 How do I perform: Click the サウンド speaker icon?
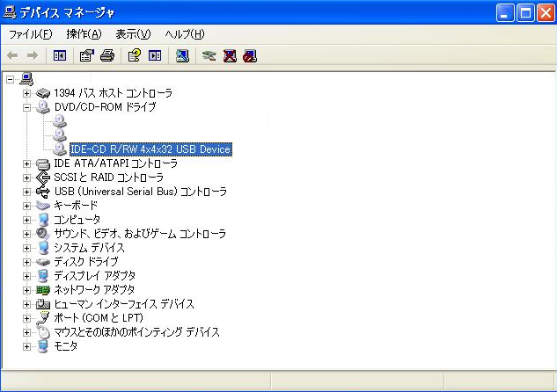(x=43, y=234)
